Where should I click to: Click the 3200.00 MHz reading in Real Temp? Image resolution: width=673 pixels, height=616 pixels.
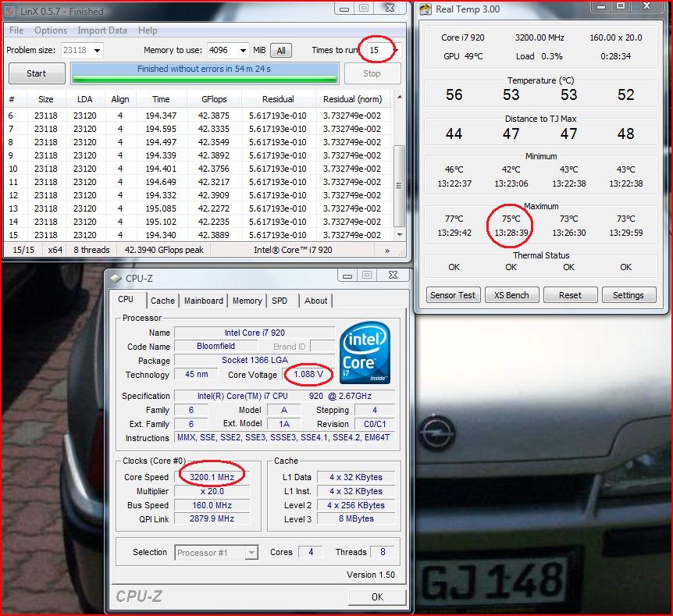click(539, 37)
